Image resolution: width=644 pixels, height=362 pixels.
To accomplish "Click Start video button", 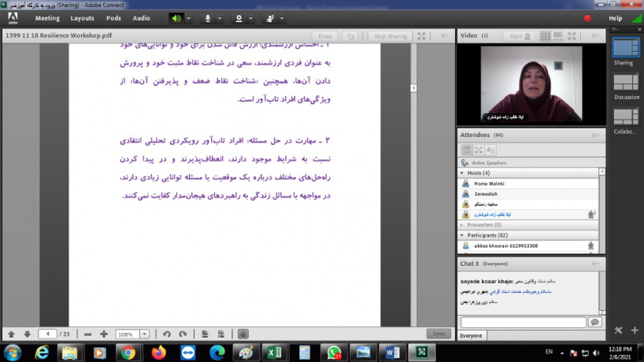I will (x=519, y=36).
